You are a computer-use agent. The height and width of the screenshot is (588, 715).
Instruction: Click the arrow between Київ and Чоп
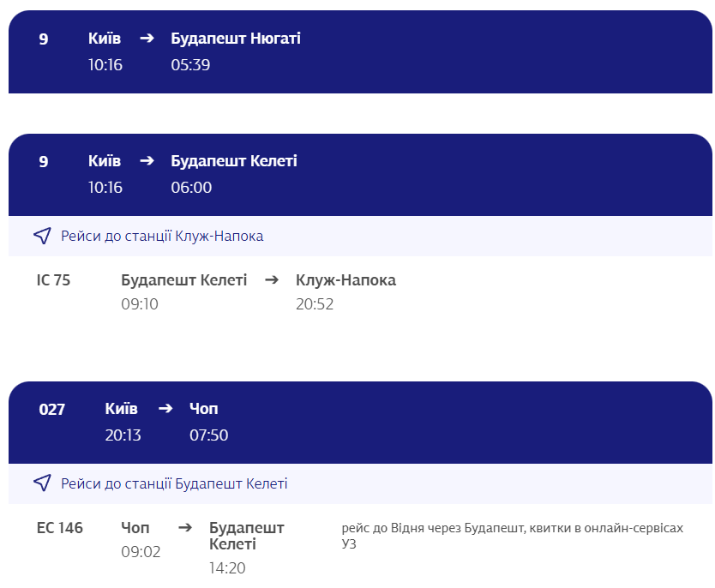(165, 409)
